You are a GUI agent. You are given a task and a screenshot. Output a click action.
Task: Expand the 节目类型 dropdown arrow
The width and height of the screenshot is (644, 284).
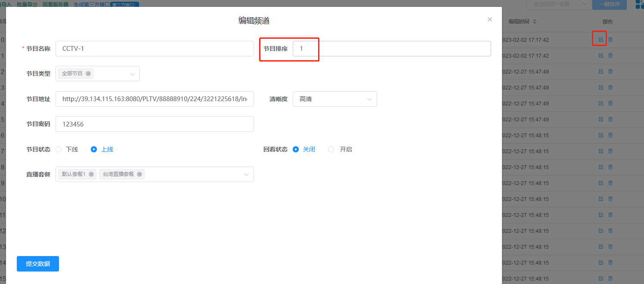point(132,74)
